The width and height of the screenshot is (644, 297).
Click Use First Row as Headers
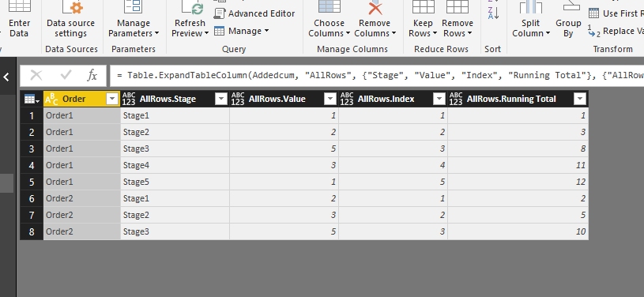[x=616, y=13]
